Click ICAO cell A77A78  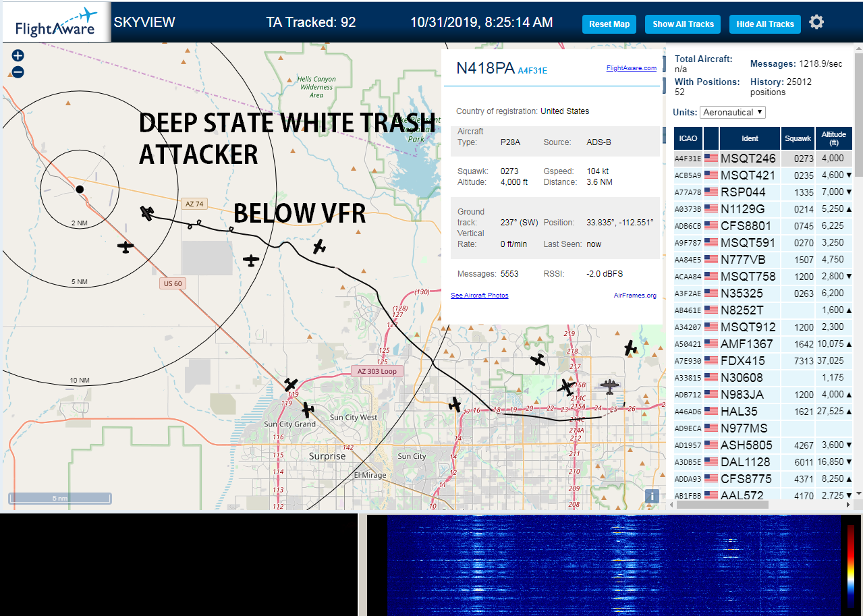point(688,192)
